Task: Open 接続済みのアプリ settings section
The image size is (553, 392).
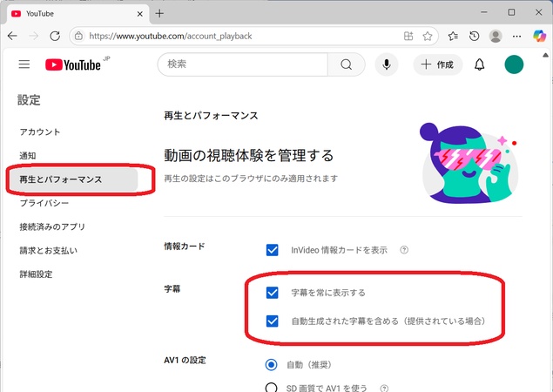Action: (x=52, y=226)
